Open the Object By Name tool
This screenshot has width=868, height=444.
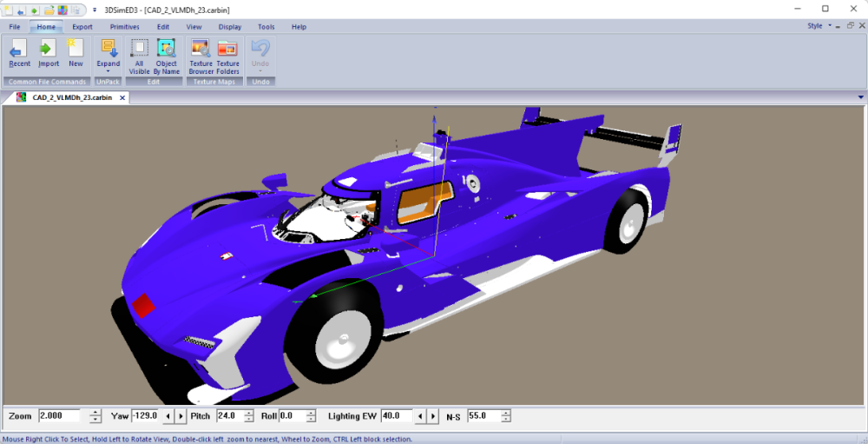[x=166, y=53]
